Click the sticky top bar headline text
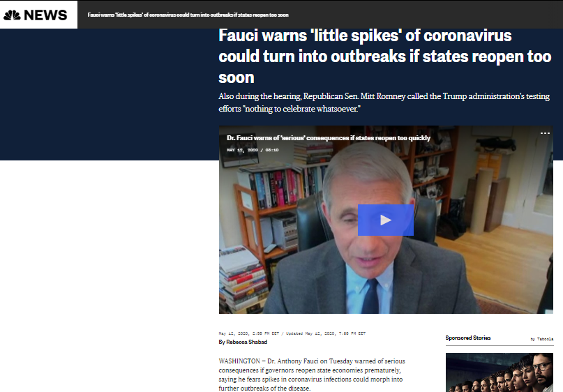563x392 pixels. click(188, 15)
